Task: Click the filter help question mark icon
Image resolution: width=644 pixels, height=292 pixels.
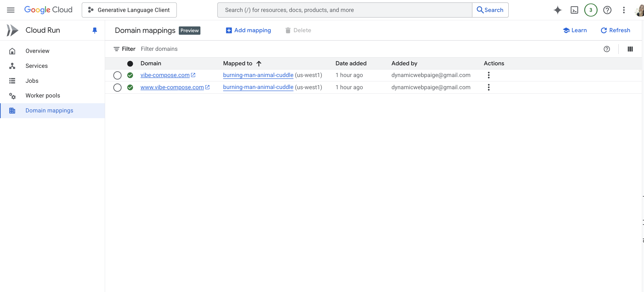Action: [607, 49]
